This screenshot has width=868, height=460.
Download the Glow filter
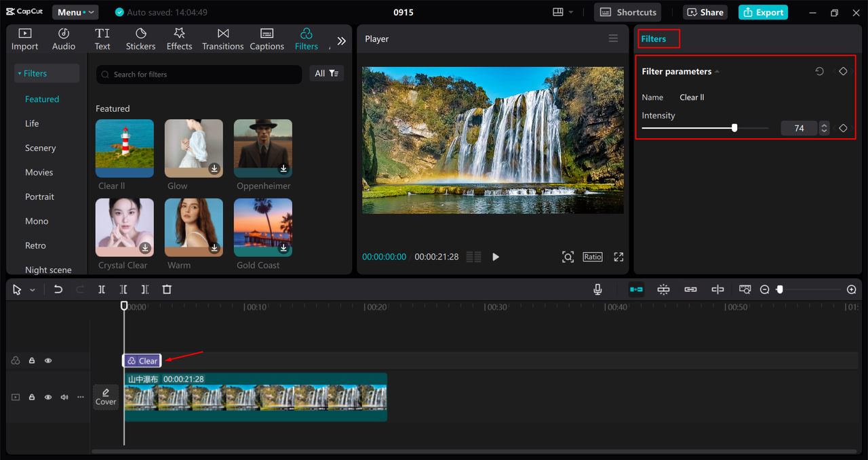coord(214,169)
